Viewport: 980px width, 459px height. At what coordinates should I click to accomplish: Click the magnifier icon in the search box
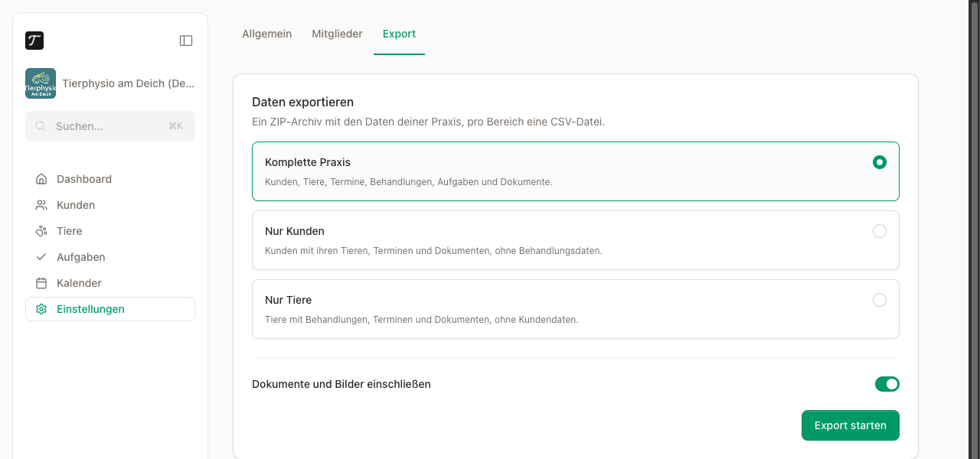coord(41,126)
